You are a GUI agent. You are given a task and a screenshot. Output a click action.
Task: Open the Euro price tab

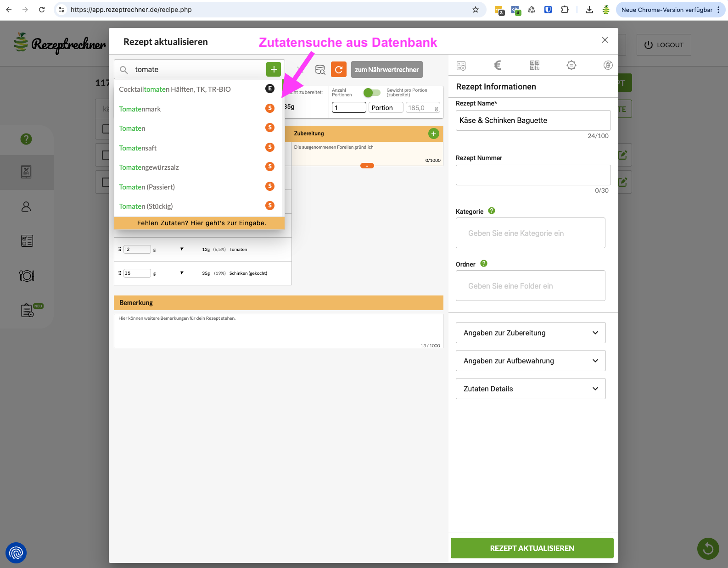[x=498, y=66]
